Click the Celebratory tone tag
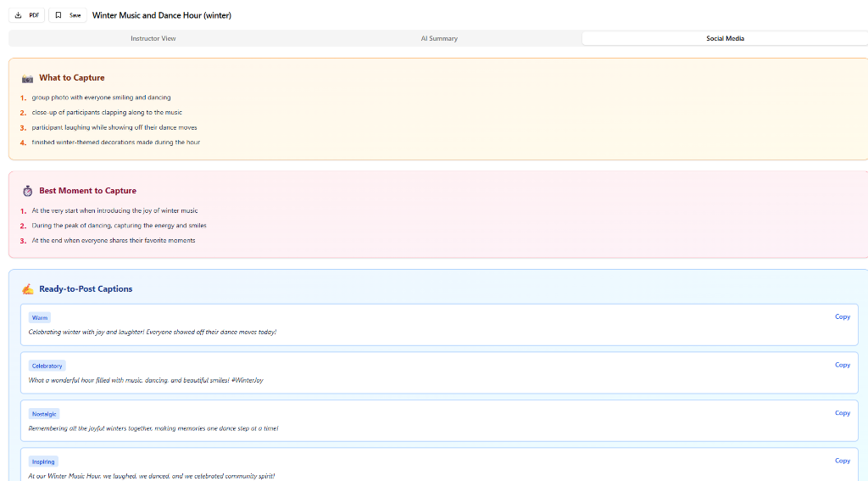The height and width of the screenshot is (481, 868). (47, 366)
